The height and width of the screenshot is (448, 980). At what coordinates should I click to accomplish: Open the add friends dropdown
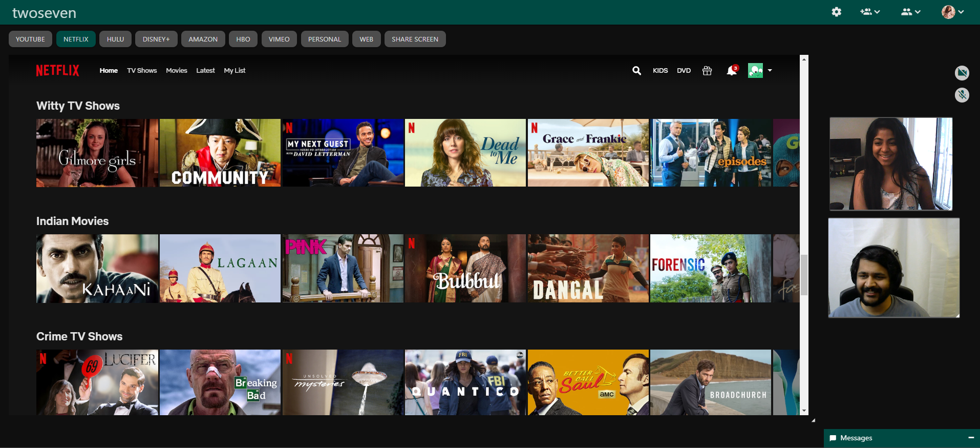pyautogui.click(x=870, y=12)
